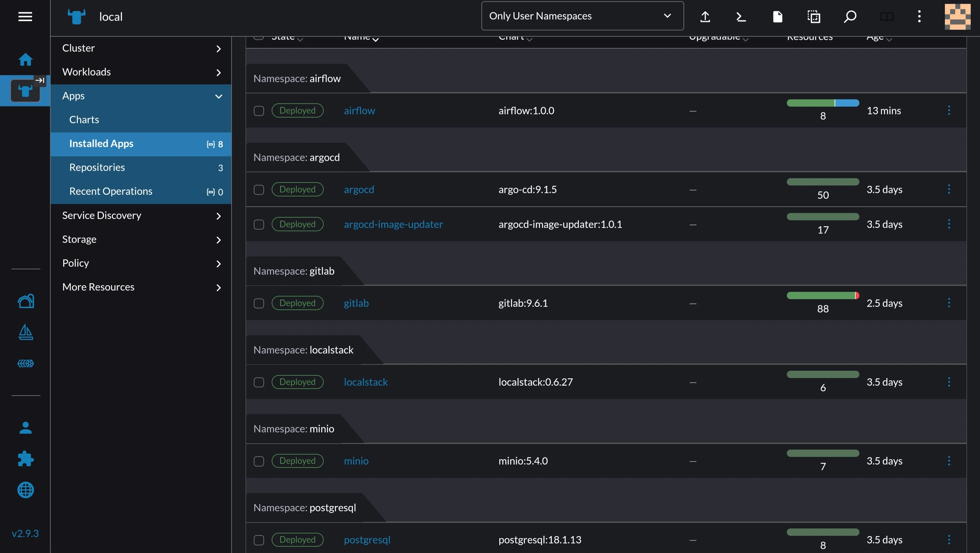The height and width of the screenshot is (553, 980).
Task: Select the argocd-image-updater checkbox
Action: [259, 225]
